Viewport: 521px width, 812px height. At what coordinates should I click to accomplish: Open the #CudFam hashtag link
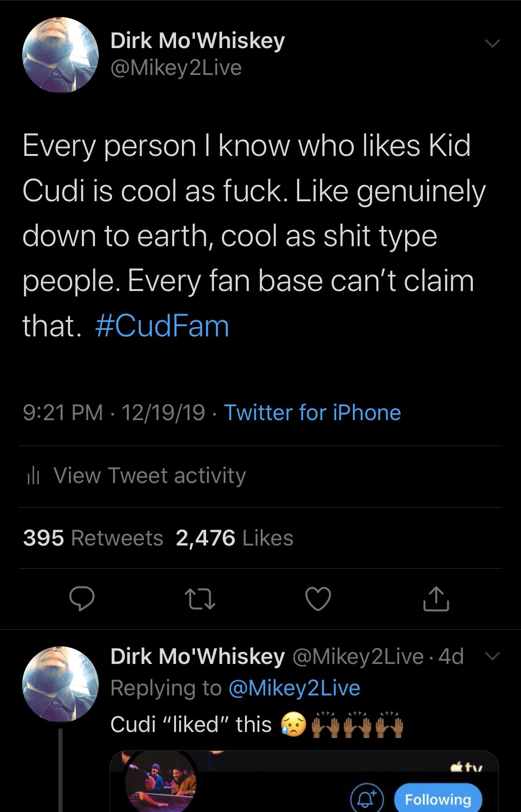click(162, 326)
